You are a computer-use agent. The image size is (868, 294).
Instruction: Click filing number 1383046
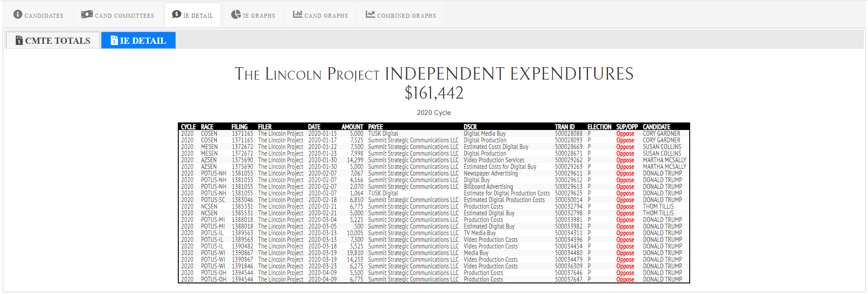(242, 200)
